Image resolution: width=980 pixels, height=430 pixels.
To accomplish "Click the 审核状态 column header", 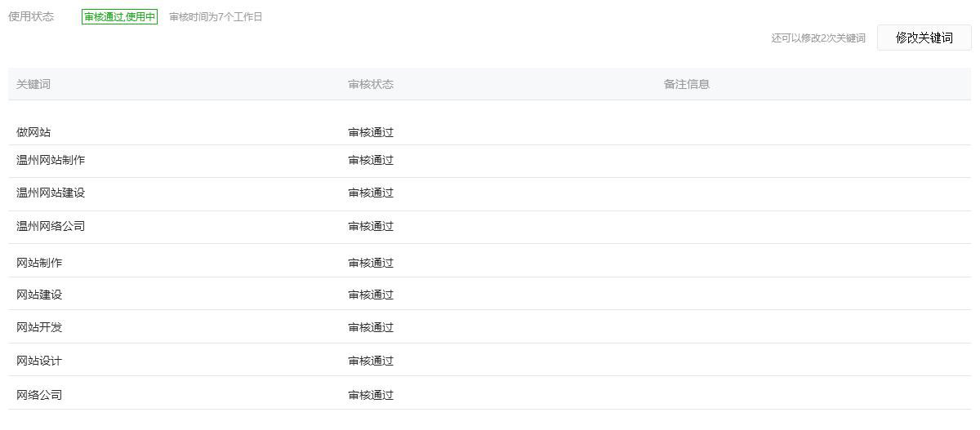I will pos(371,84).
